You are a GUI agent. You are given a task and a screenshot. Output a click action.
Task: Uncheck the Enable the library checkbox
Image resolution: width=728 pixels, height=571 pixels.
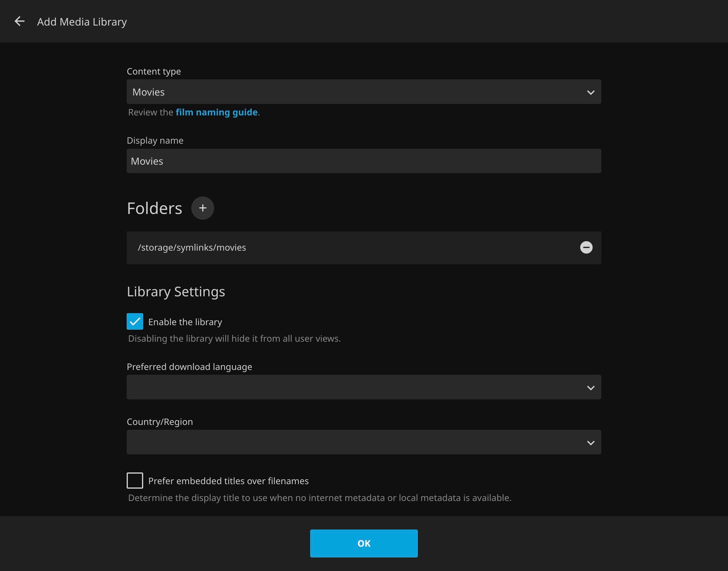[135, 321]
